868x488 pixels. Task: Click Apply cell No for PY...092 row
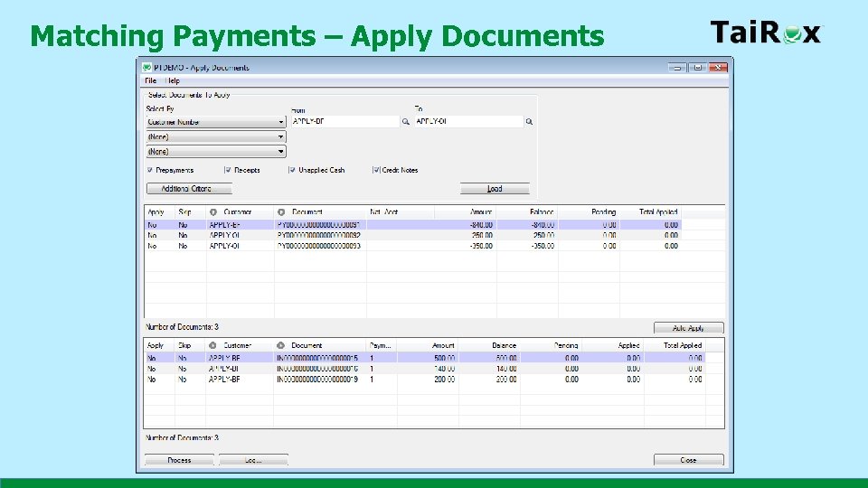[x=152, y=235]
